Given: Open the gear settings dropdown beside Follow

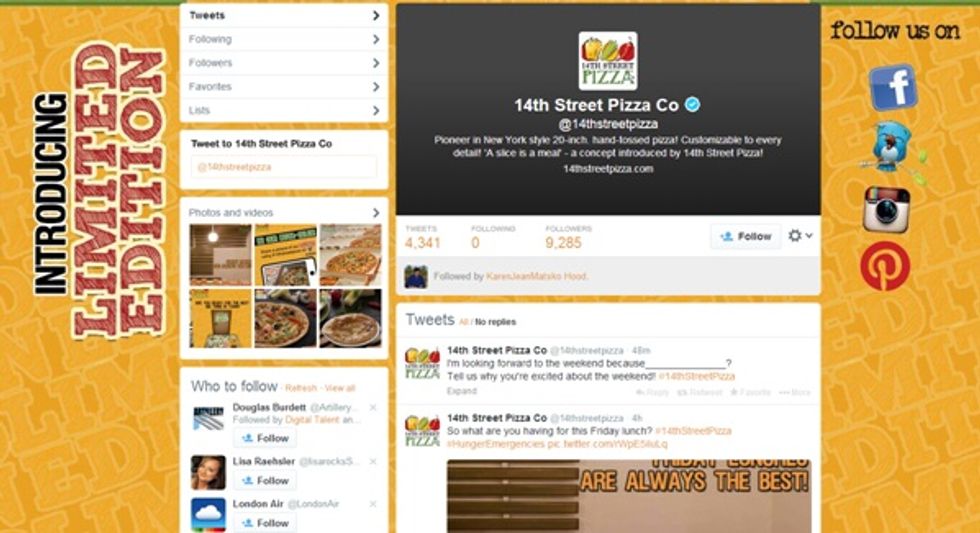Looking at the screenshot, I should click(800, 236).
